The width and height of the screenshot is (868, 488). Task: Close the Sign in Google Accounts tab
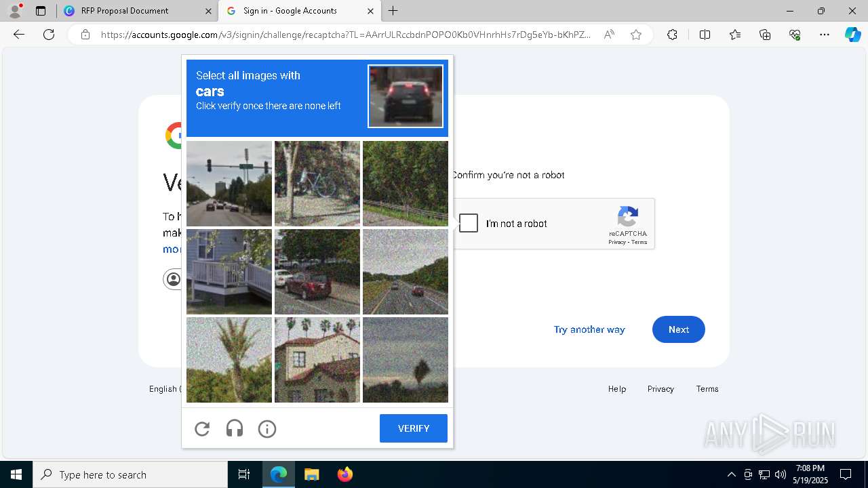[370, 11]
